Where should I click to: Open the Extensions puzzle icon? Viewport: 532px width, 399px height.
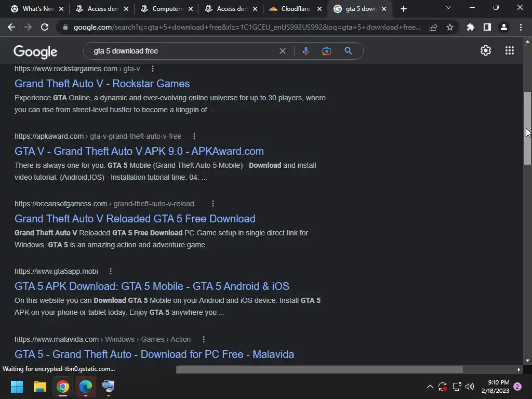click(x=471, y=27)
